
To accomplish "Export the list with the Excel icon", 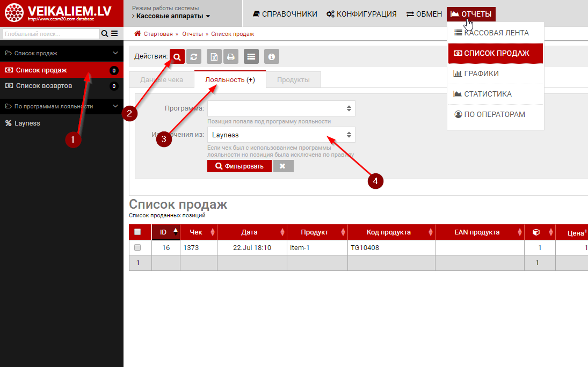I will 214,56.
